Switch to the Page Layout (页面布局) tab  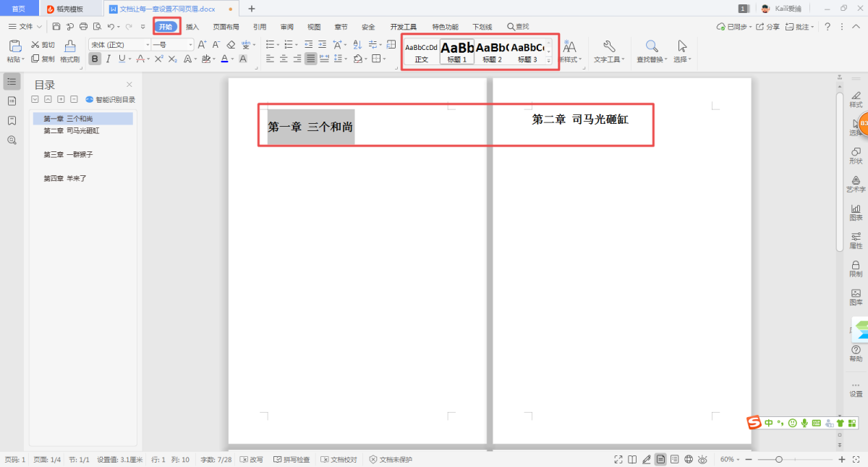pos(226,27)
